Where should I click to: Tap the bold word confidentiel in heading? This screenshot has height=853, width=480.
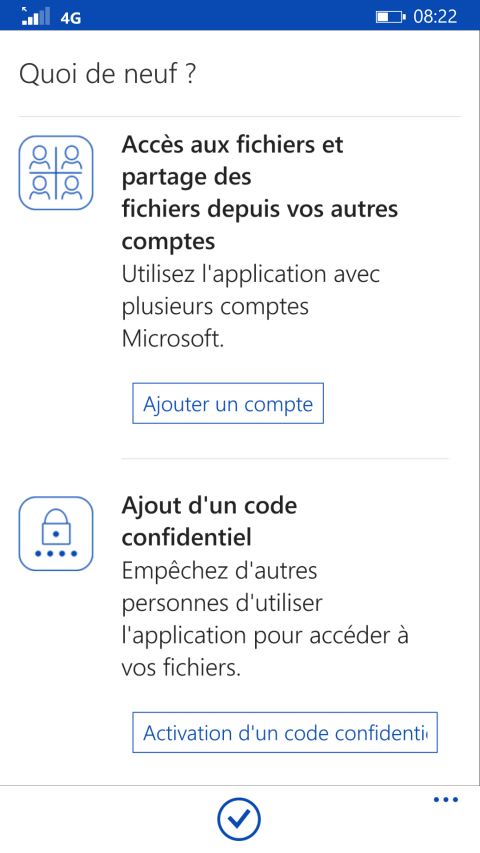[187, 537]
